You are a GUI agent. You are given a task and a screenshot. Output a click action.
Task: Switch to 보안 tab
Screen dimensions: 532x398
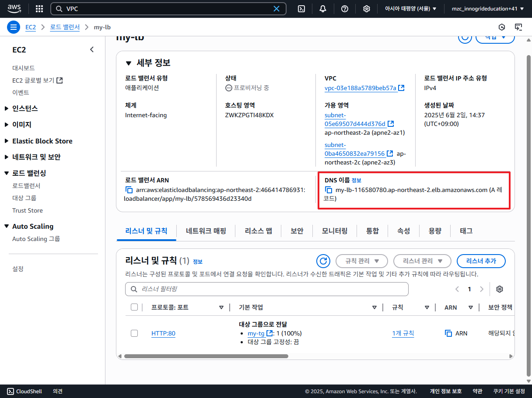(297, 231)
